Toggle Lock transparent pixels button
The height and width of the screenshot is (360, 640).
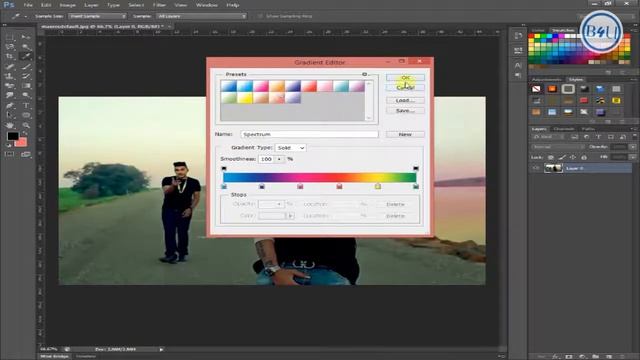551,157
